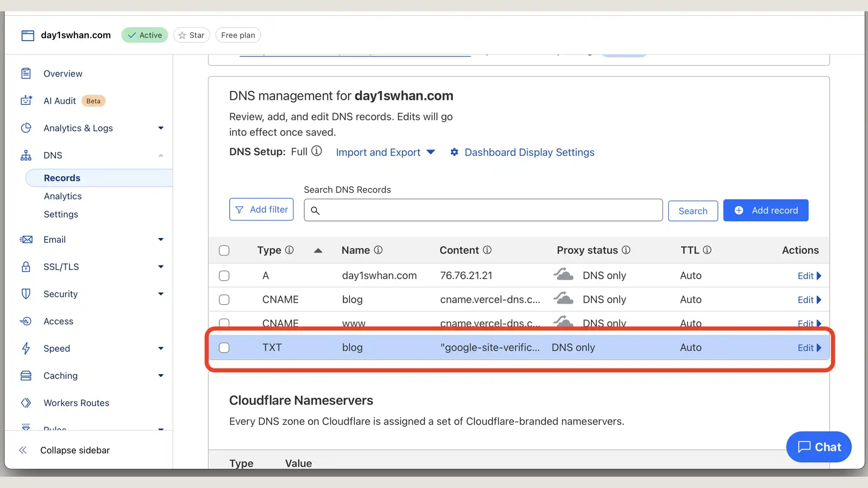Click the info icon beside Content column header
Viewport: 868px width, 488px height.
pyautogui.click(x=487, y=250)
